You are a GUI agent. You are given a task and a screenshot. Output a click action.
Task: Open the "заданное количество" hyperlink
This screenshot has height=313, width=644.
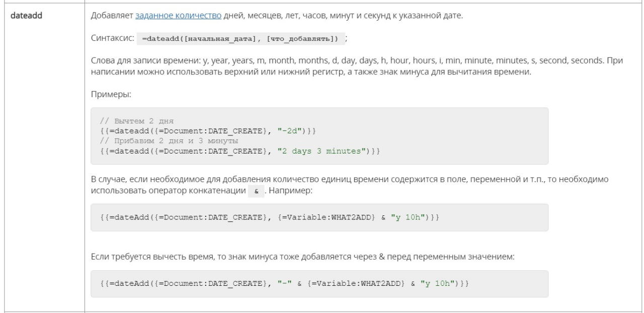(178, 16)
